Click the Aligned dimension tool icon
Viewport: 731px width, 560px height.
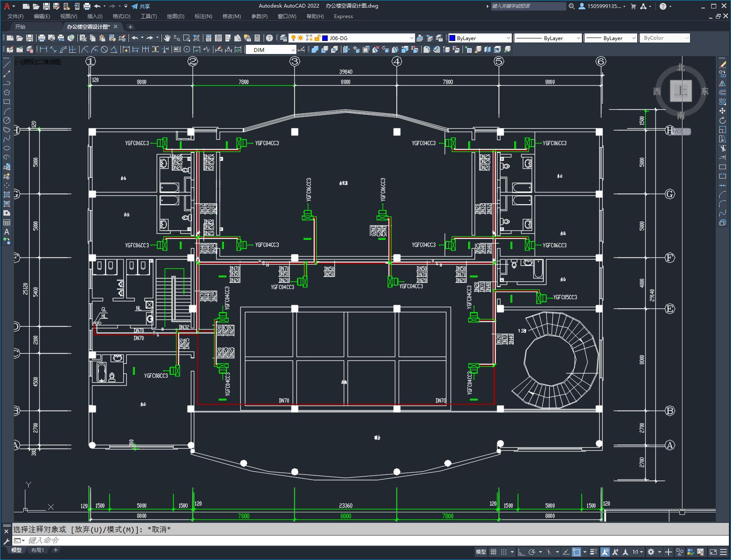click(x=53, y=49)
